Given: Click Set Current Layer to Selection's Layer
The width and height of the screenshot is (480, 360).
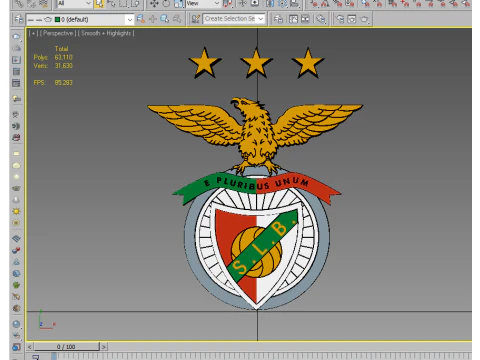Looking at the screenshot, I should (x=177, y=19).
